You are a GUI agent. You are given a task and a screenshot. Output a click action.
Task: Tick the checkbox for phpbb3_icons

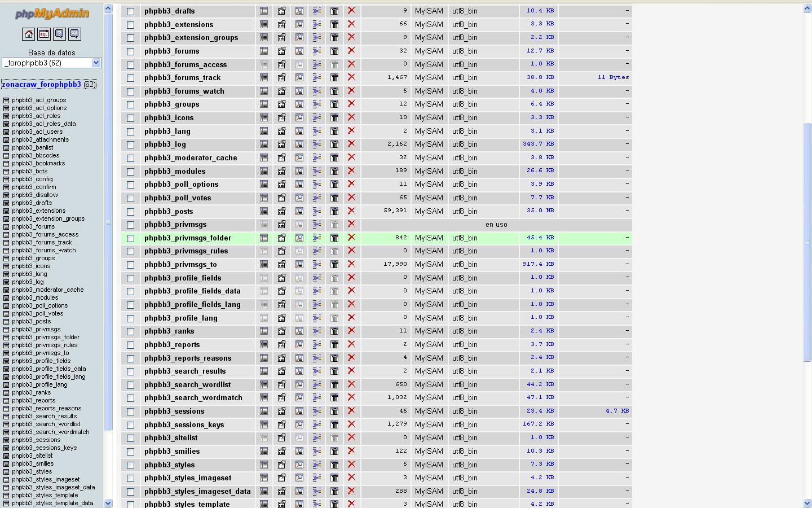coord(131,118)
